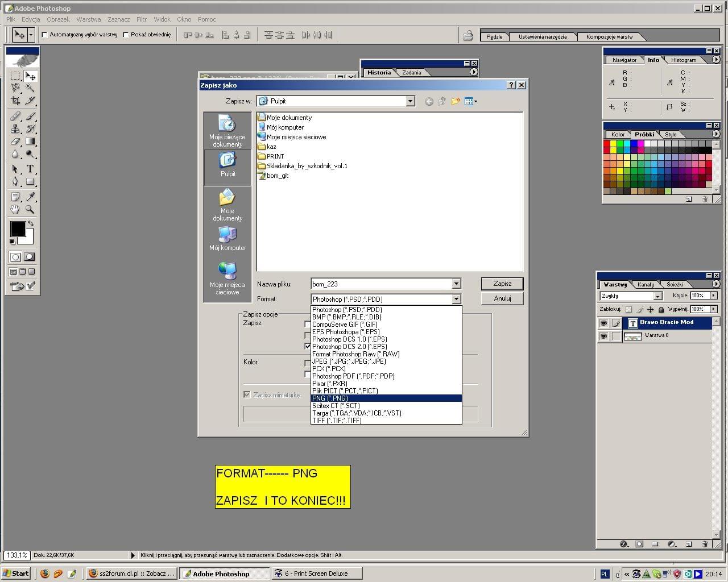The image size is (728, 582).
Task: Select the Lasso tool
Action: [15, 88]
